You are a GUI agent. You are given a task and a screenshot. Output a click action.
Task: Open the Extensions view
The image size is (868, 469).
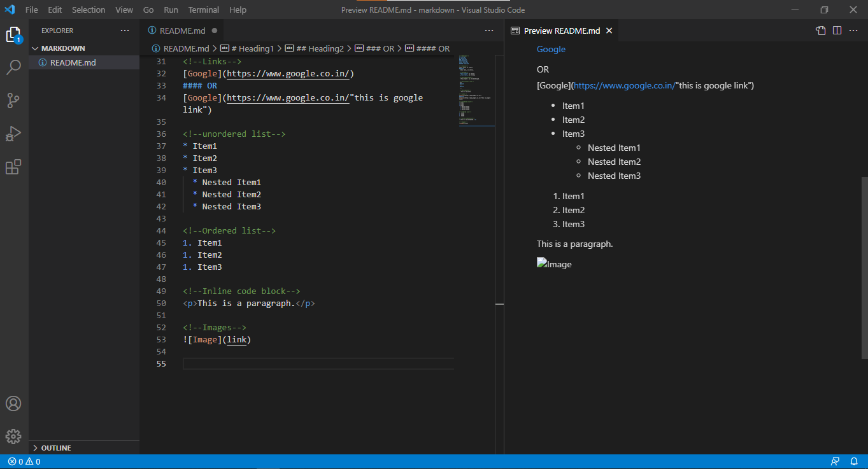pyautogui.click(x=13, y=167)
